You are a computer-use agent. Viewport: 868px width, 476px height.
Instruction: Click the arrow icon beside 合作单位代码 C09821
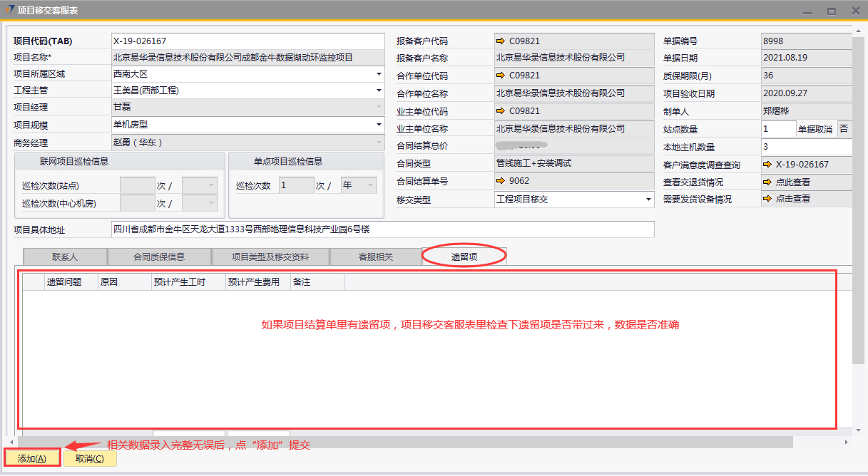501,76
